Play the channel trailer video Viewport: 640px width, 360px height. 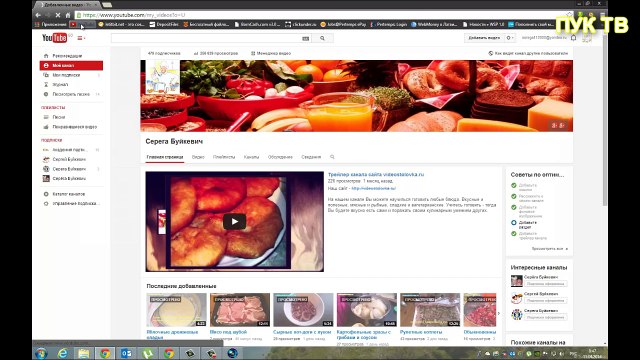(x=235, y=222)
